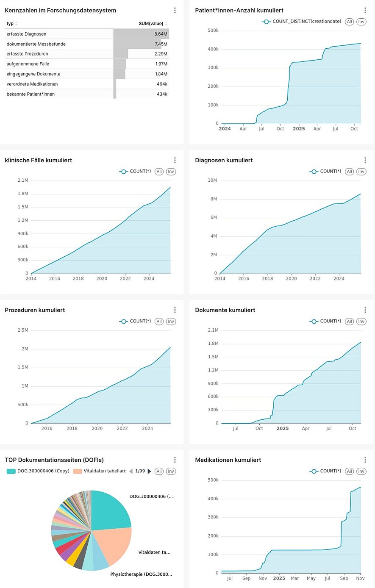Image resolution: width=375 pixels, height=588 pixels.
Task: Go to next legend page in pie chart
Action: tap(149, 471)
